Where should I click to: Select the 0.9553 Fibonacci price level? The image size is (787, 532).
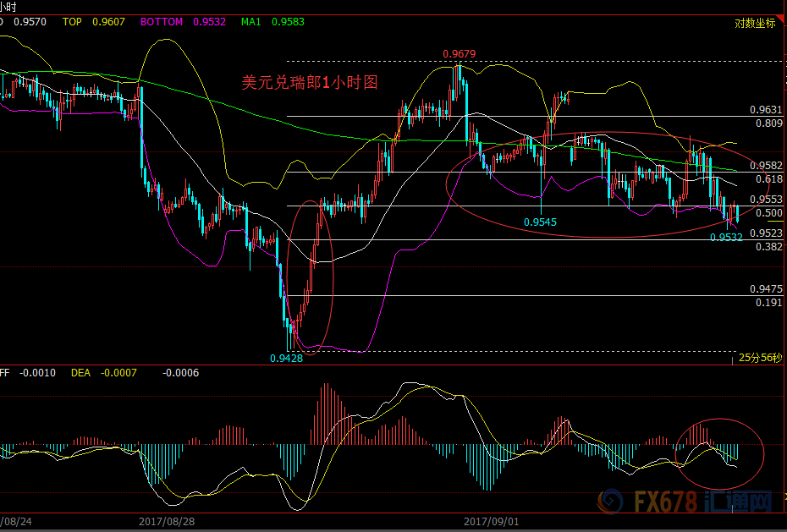(766, 200)
